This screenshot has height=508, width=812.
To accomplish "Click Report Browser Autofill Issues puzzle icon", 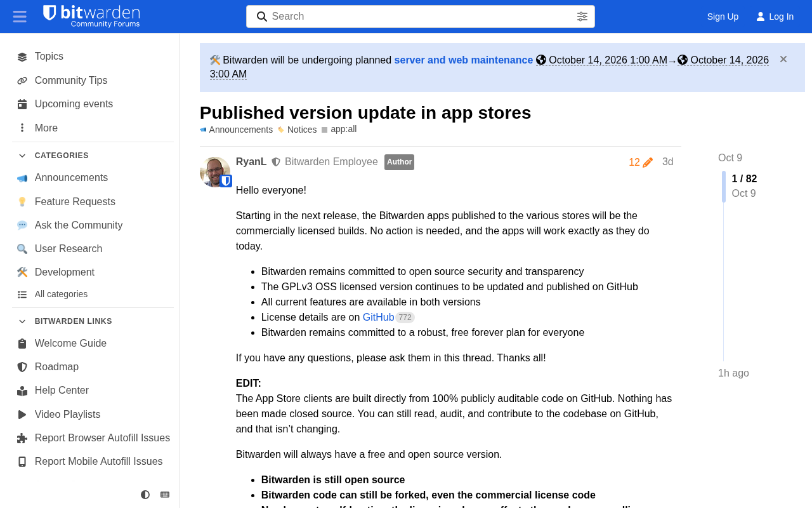I will tap(22, 438).
